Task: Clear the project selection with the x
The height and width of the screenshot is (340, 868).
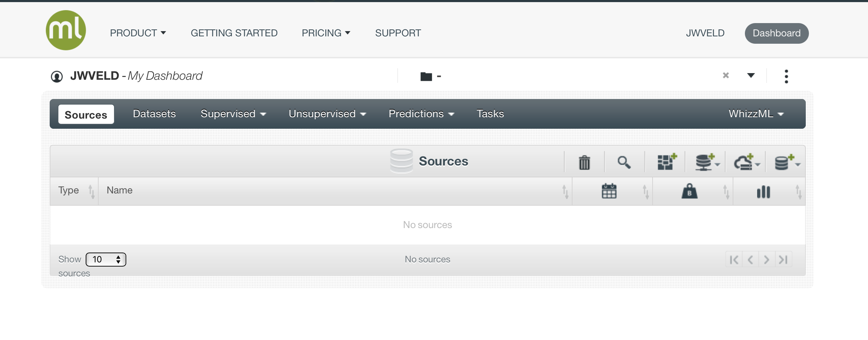Action: point(726,75)
